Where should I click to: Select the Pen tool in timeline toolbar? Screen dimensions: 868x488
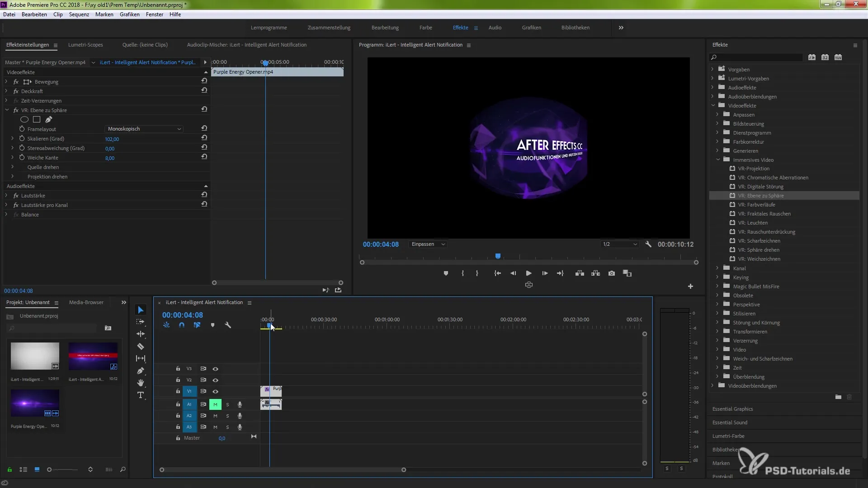pyautogui.click(x=141, y=371)
